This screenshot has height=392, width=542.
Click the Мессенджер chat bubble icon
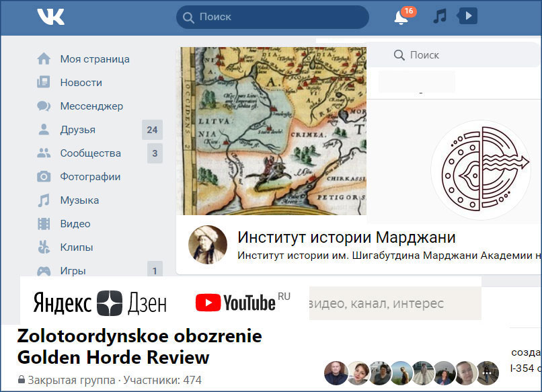pos(44,106)
